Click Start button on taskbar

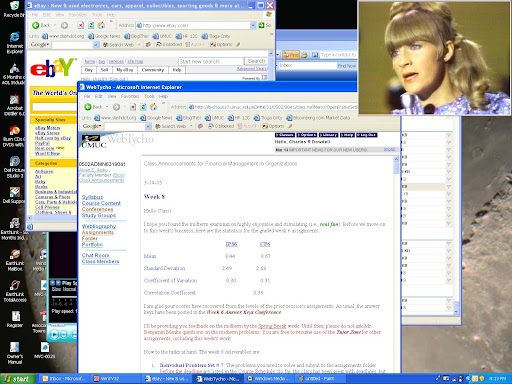click(x=18, y=379)
